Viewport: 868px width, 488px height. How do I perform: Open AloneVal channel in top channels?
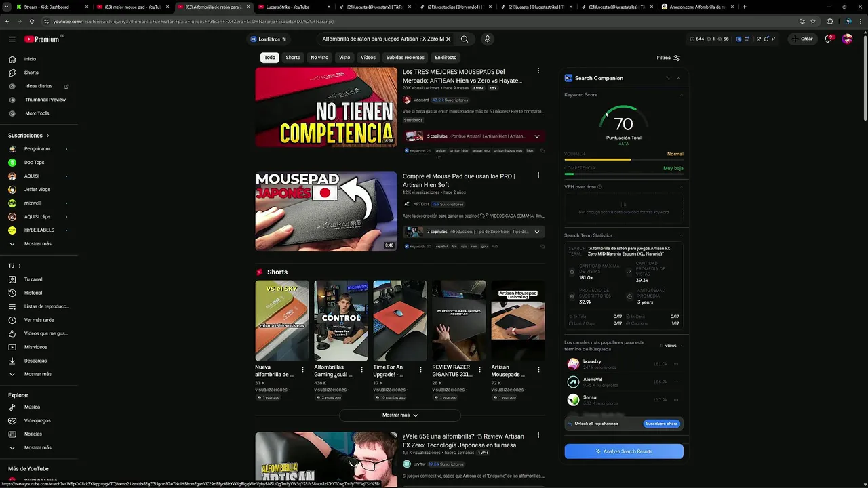[x=593, y=380]
